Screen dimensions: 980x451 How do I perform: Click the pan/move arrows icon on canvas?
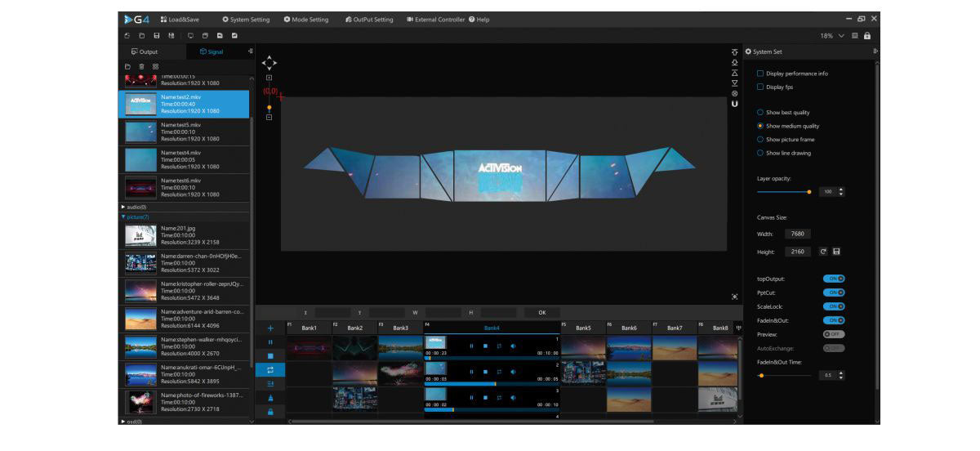269,63
